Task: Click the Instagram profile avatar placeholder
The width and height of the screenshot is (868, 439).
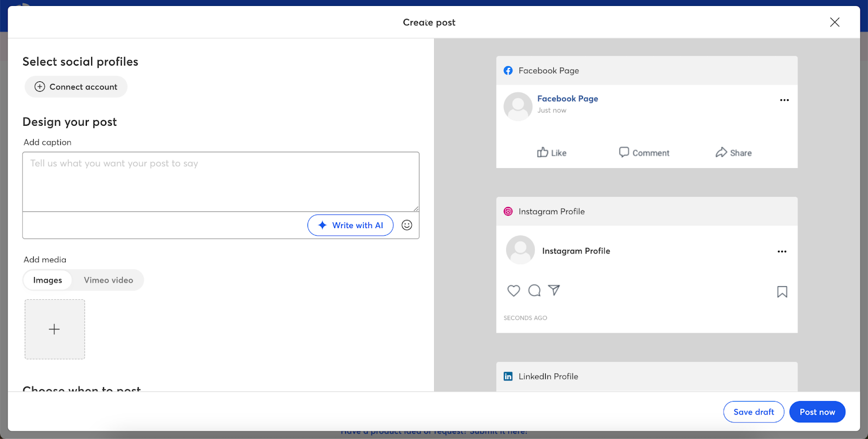Action: coord(520,250)
